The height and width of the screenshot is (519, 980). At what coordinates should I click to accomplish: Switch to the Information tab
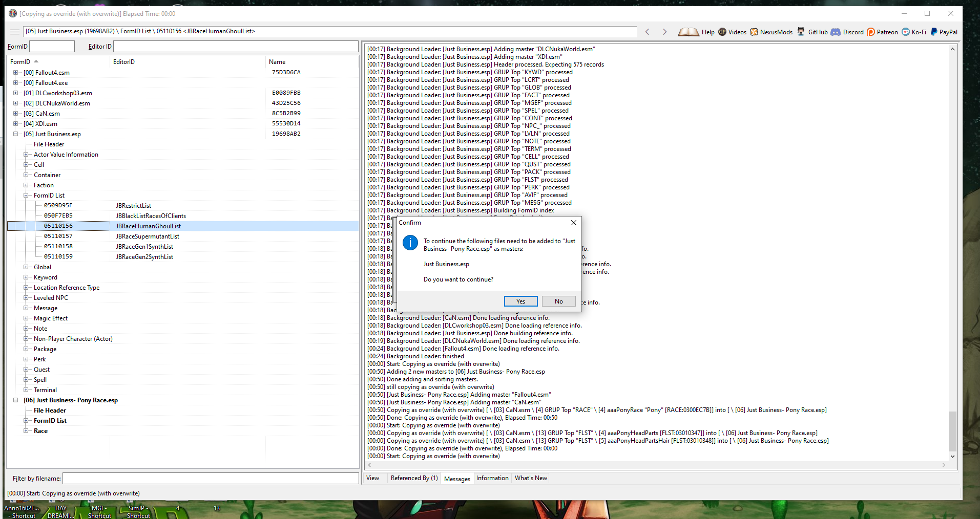point(492,478)
